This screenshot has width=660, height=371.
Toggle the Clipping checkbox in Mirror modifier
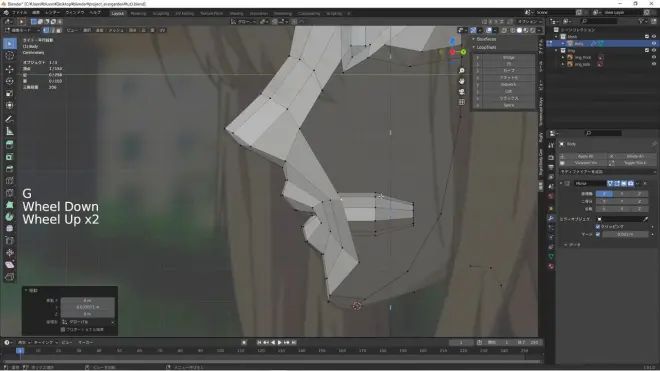(x=598, y=227)
